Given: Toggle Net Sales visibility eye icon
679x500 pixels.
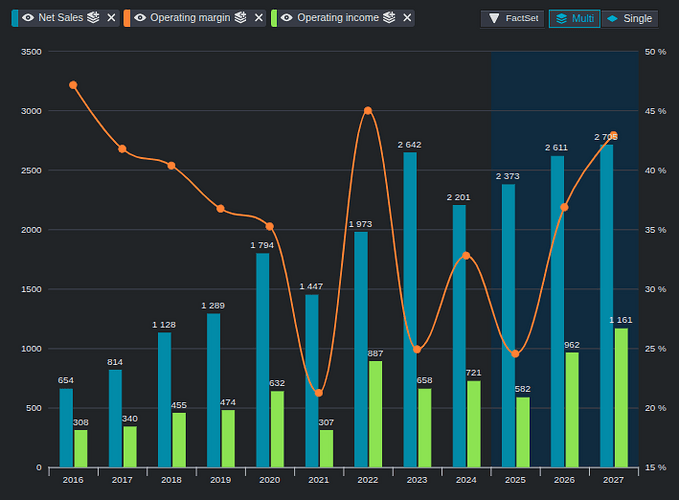Looking at the screenshot, I should [x=28, y=18].
